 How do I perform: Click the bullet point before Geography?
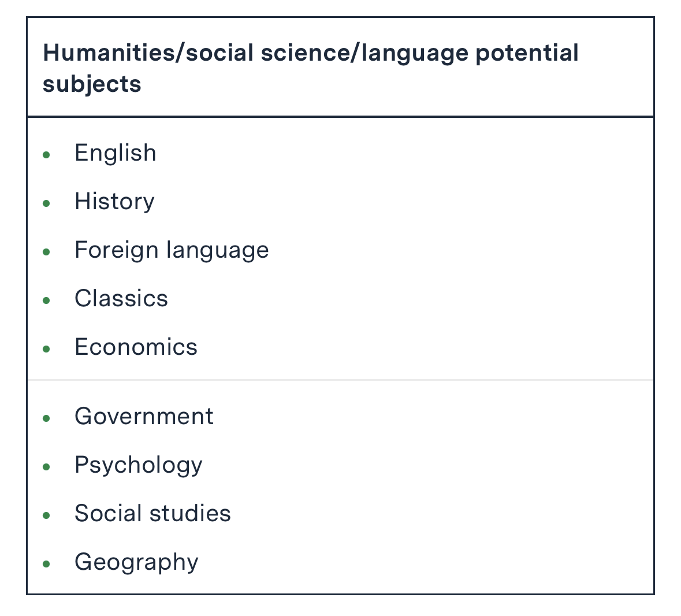coord(47,564)
